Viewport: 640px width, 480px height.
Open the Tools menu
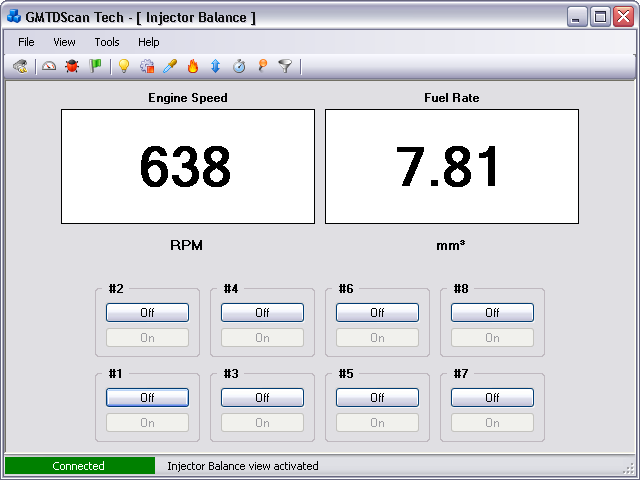107,42
